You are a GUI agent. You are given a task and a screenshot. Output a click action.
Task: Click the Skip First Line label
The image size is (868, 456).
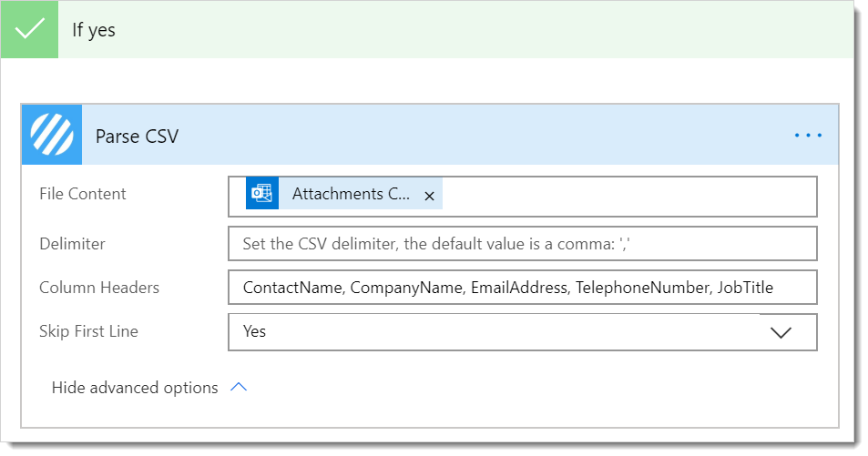click(x=88, y=331)
